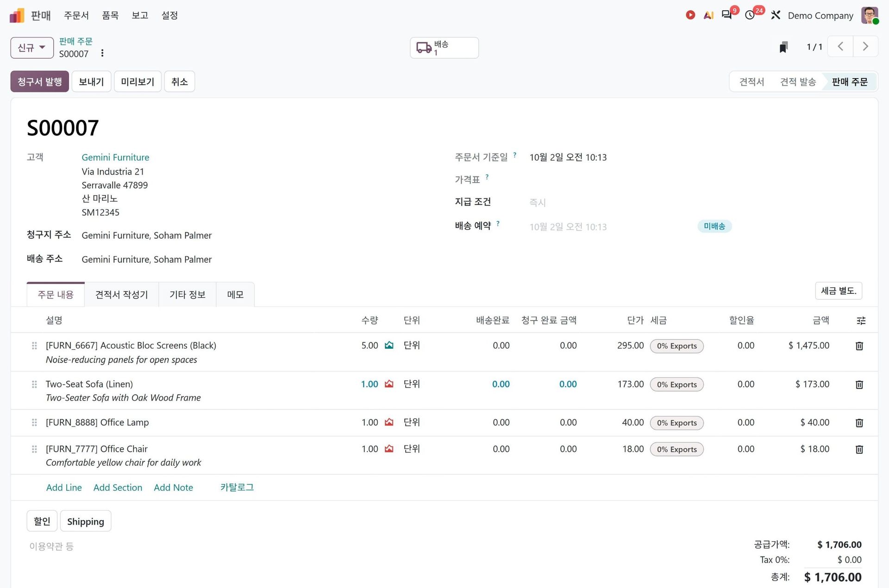Open the Gemini Furniture customer link
Screen dimensions: 889x588
point(115,157)
